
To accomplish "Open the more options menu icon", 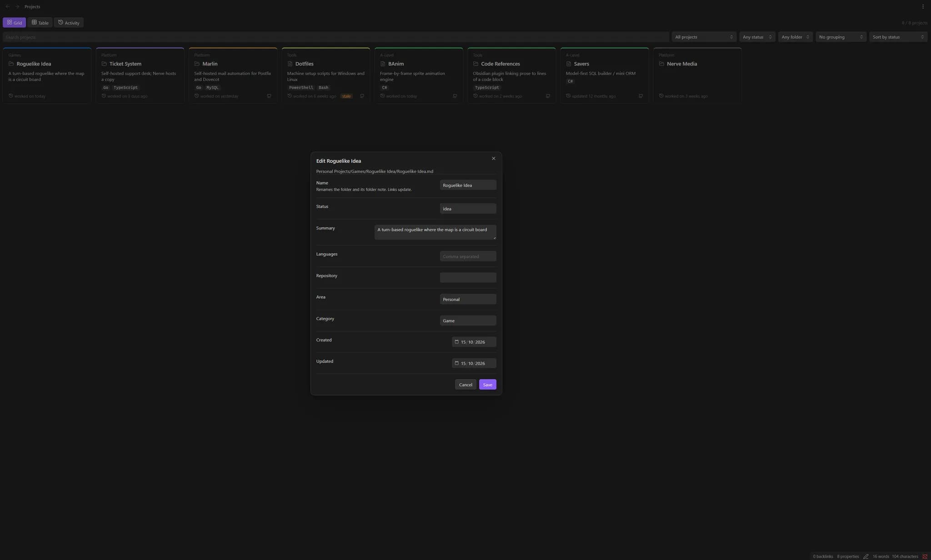I will pos(923,7).
